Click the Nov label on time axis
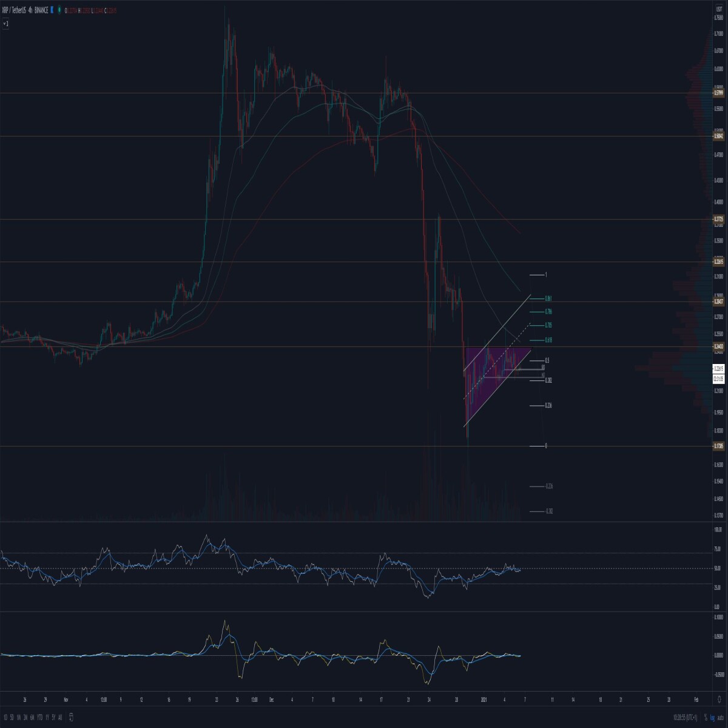The image size is (728, 728). pyautogui.click(x=66, y=699)
